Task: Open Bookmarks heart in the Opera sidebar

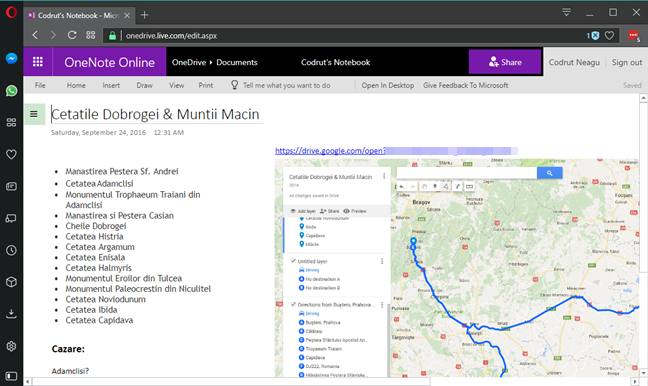Action: [12, 154]
